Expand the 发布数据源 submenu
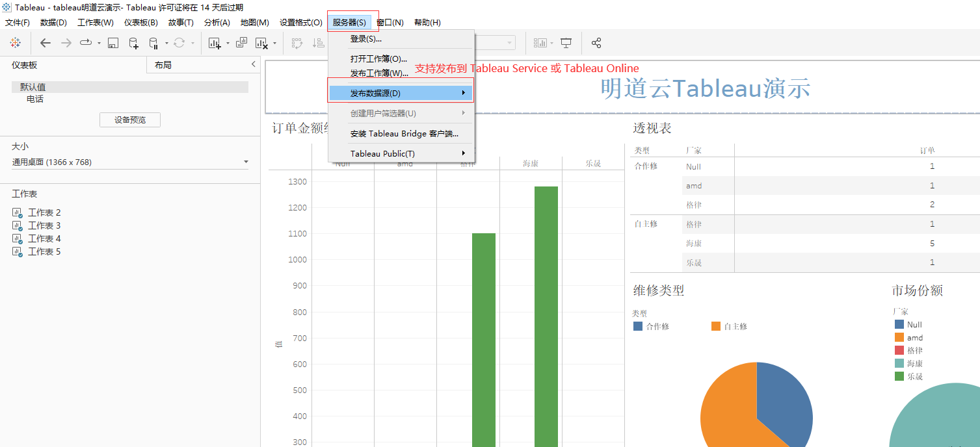Screen dimensions: 980x447 [401, 93]
